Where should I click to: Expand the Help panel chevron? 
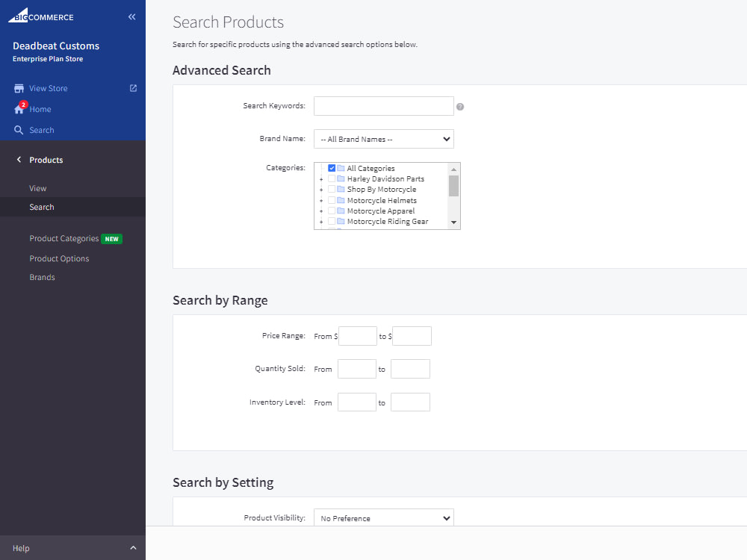134,548
